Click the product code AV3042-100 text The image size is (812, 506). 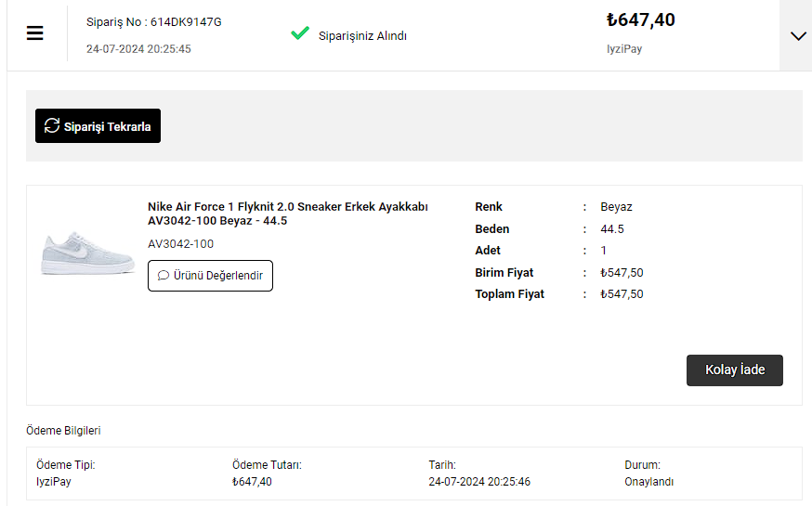(180, 244)
